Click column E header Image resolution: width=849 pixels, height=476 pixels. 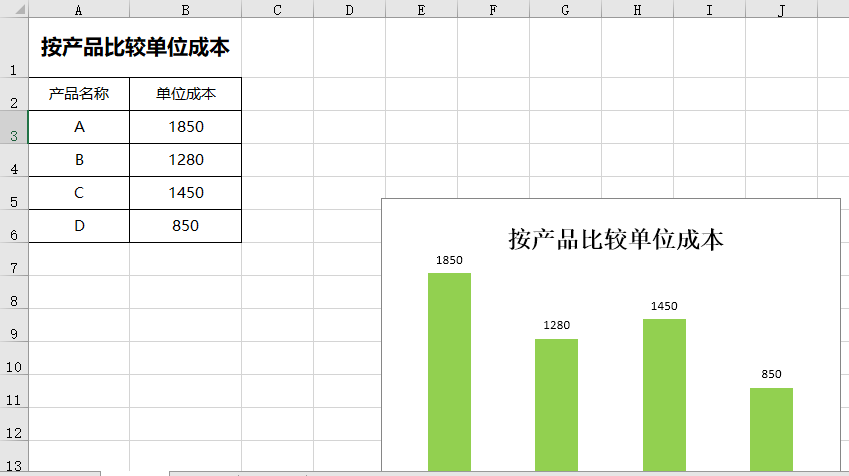pyautogui.click(x=421, y=9)
